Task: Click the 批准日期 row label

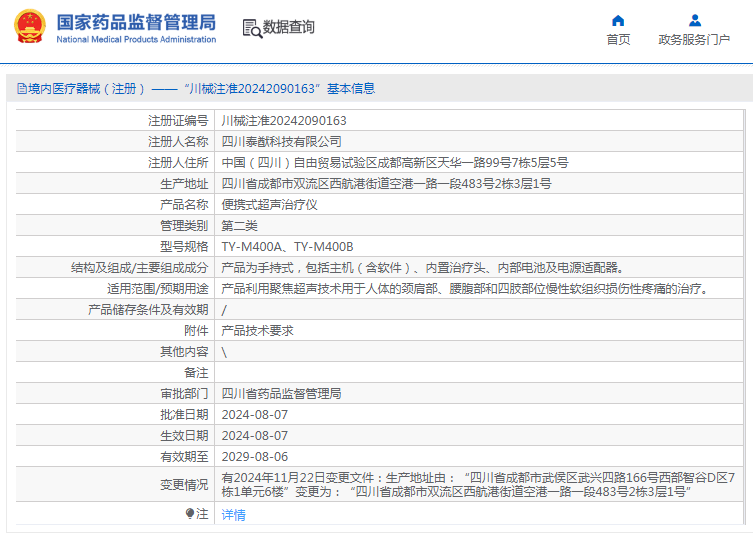Action: (184, 415)
